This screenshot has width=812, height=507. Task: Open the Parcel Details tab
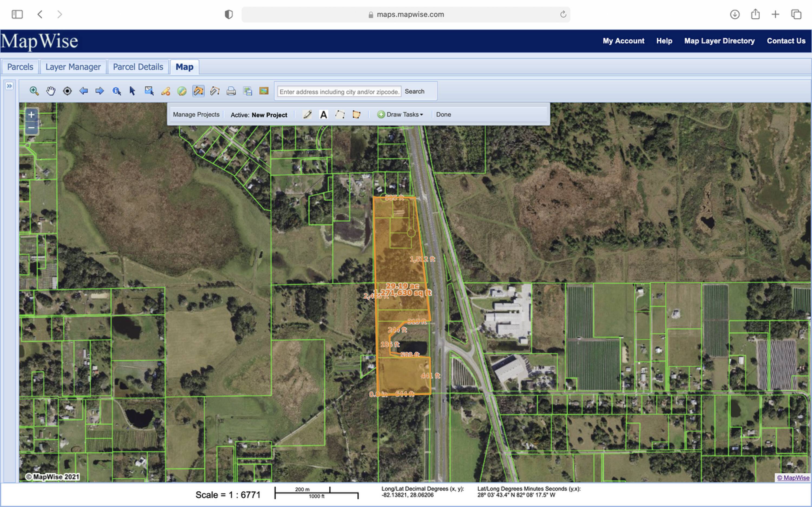pyautogui.click(x=138, y=67)
